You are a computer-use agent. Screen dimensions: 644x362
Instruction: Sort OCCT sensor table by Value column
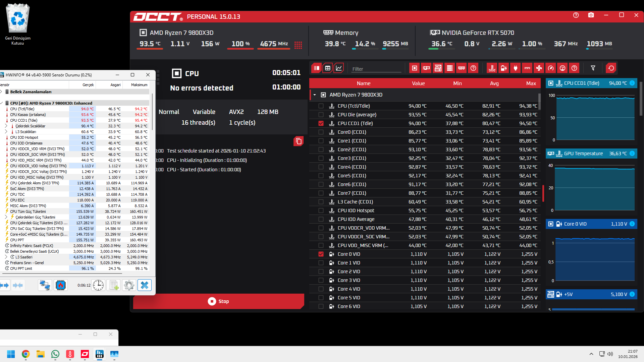click(418, 83)
